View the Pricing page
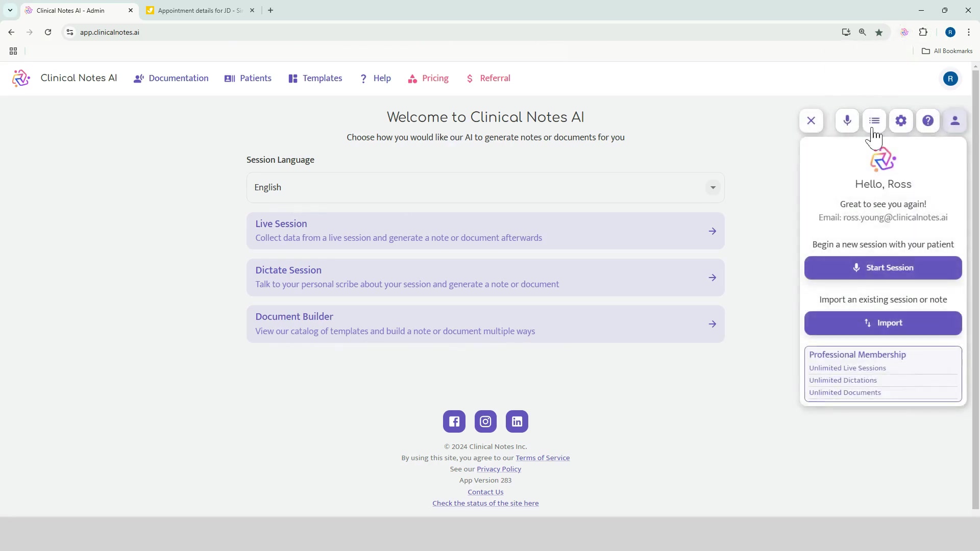The width and height of the screenshot is (980, 551). [x=428, y=79]
